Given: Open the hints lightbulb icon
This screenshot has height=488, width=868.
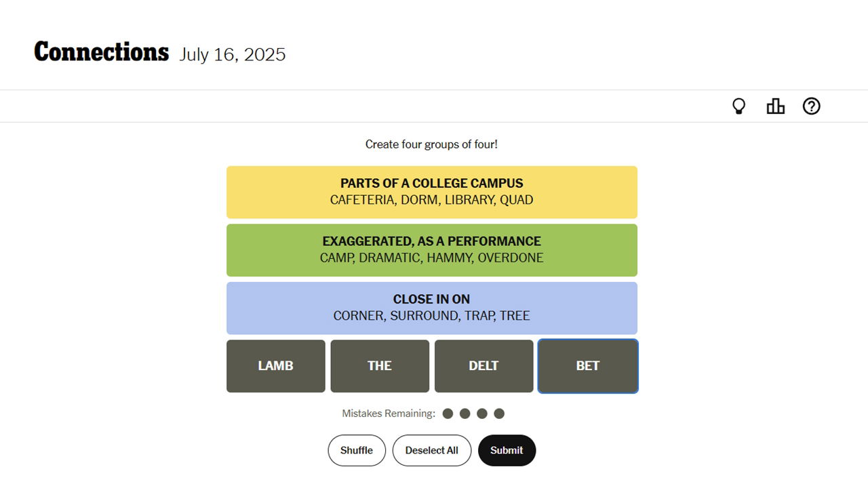Looking at the screenshot, I should click(739, 106).
